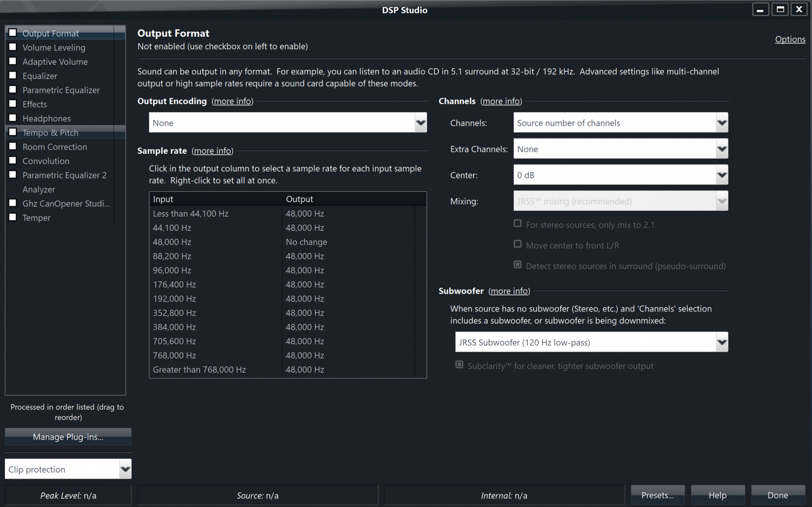Click the Presets button
Screen dimensions: 812x507
tap(658, 495)
